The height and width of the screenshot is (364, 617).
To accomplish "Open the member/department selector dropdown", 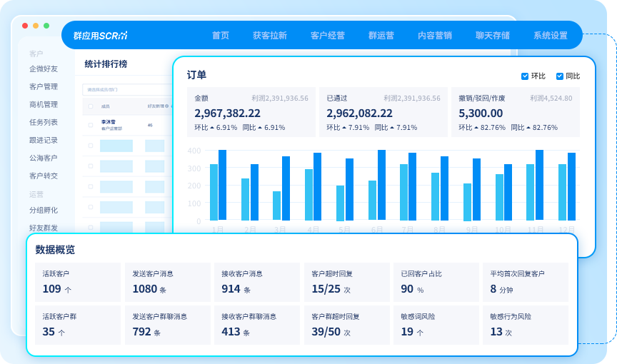I will pyautogui.click(x=125, y=90).
